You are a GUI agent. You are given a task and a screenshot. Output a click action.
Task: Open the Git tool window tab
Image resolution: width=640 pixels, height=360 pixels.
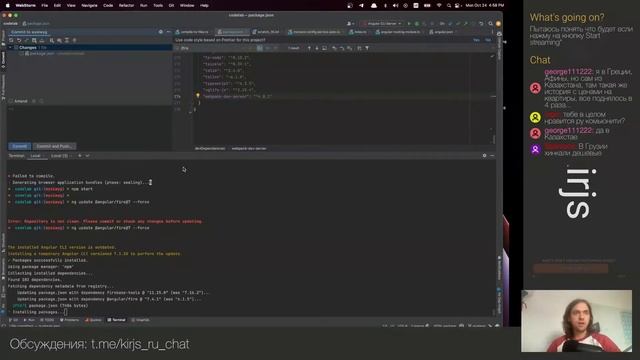coord(14,320)
